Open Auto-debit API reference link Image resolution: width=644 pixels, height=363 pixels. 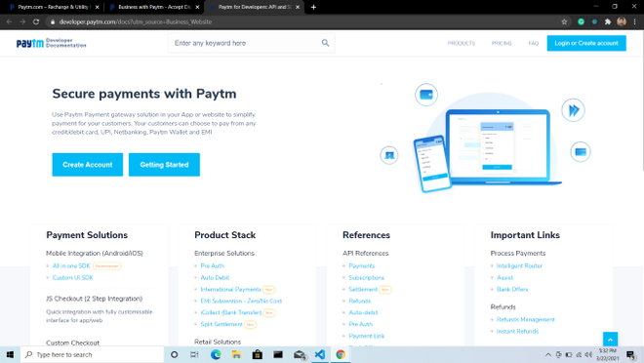coord(363,312)
